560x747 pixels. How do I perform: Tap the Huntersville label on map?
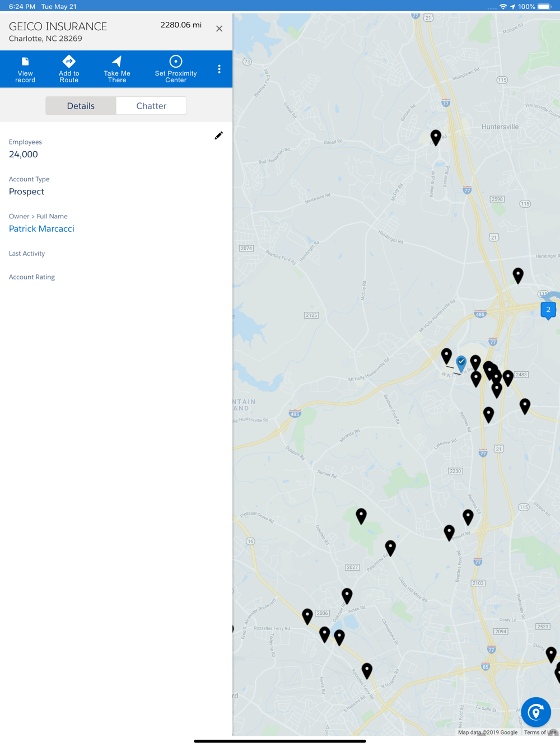500,127
